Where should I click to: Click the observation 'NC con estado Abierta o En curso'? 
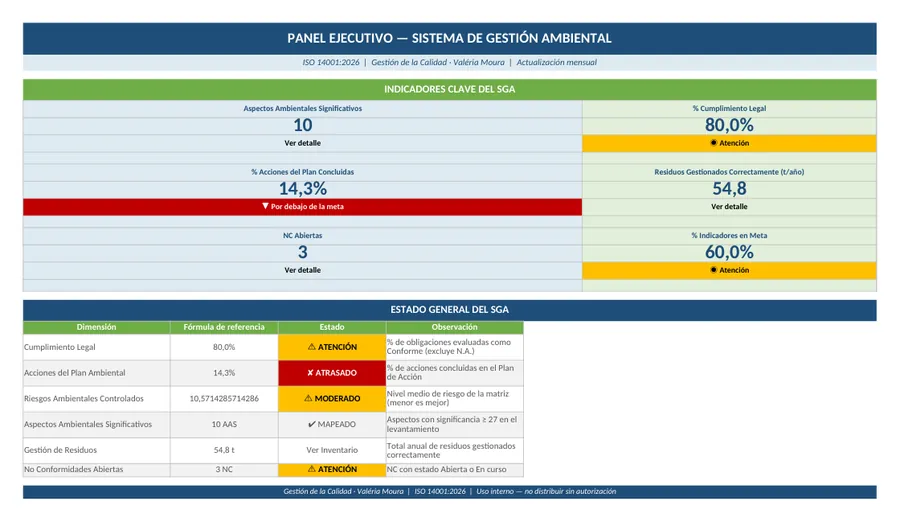click(x=455, y=470)
